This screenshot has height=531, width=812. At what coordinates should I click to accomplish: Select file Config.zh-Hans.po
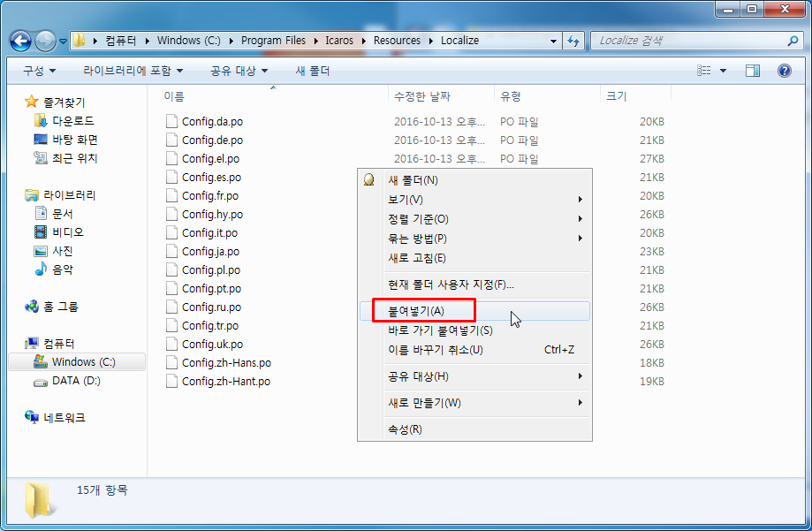(x=226, y=362)
